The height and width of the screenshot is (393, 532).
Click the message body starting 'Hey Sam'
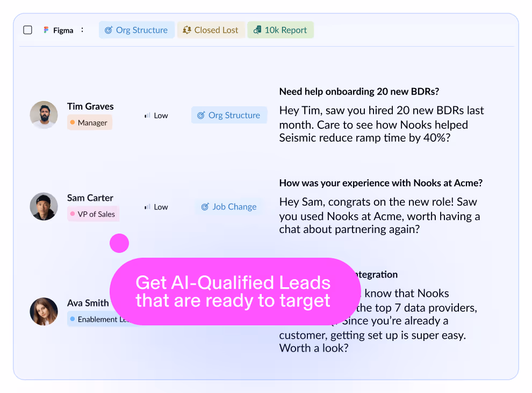pos(379,216)
